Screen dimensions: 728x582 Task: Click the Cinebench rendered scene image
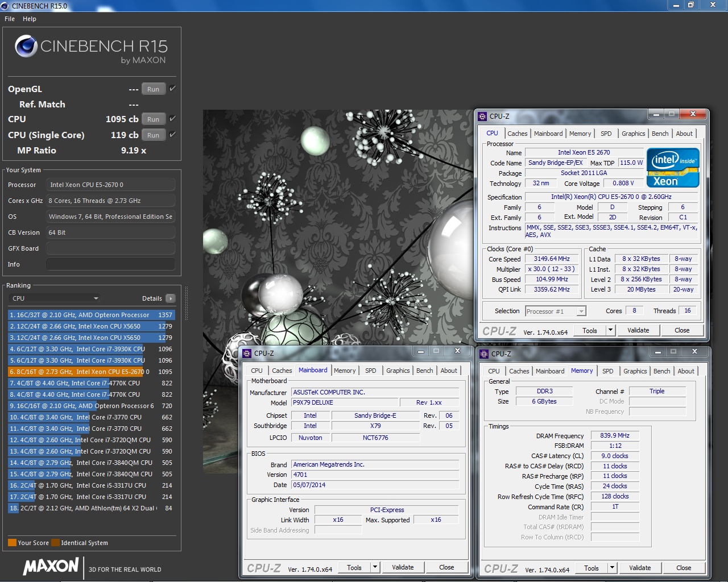tap(338, 227)
